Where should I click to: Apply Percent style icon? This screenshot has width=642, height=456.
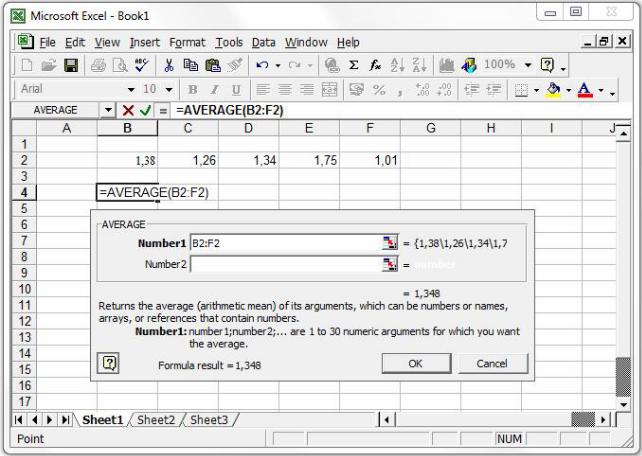coord(379,90)
